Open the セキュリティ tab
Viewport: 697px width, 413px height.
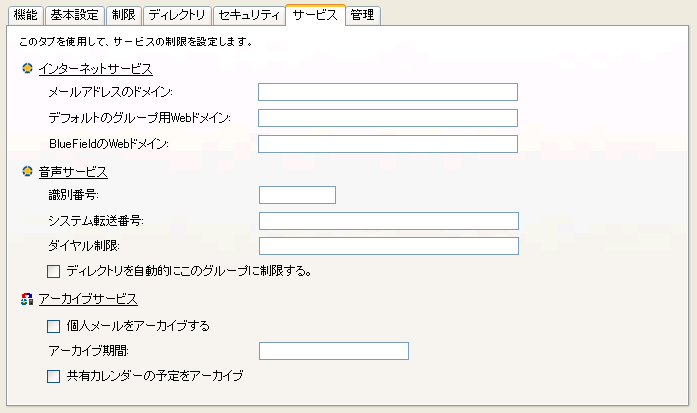248,15
